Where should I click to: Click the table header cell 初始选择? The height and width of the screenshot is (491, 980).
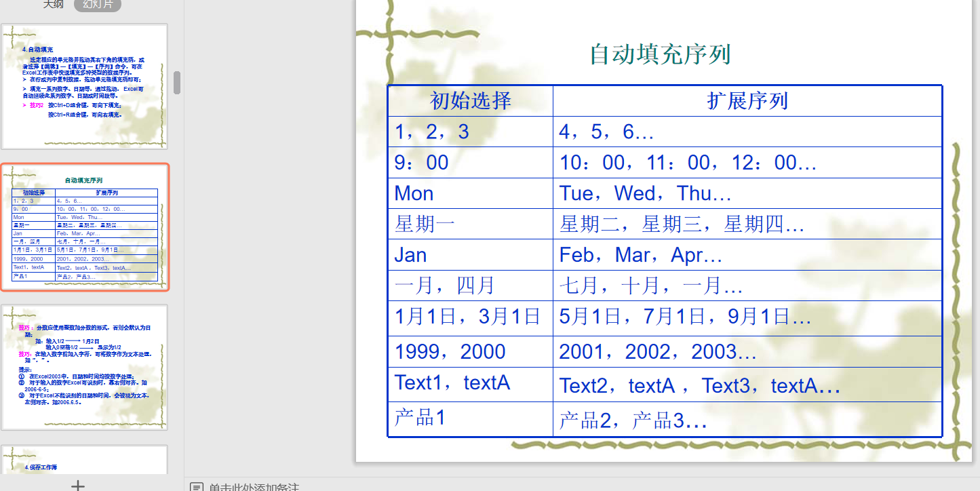click(x=470, y=100)
